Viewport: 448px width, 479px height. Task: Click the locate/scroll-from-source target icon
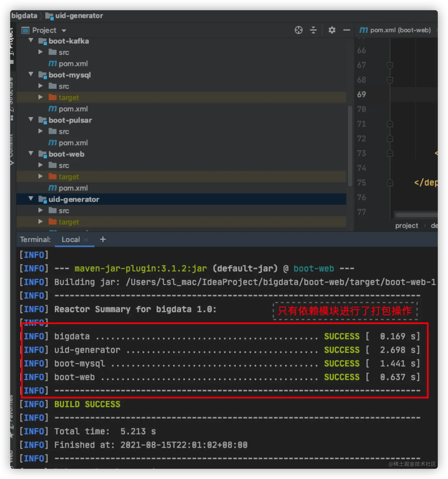click(x=298, y=30)
